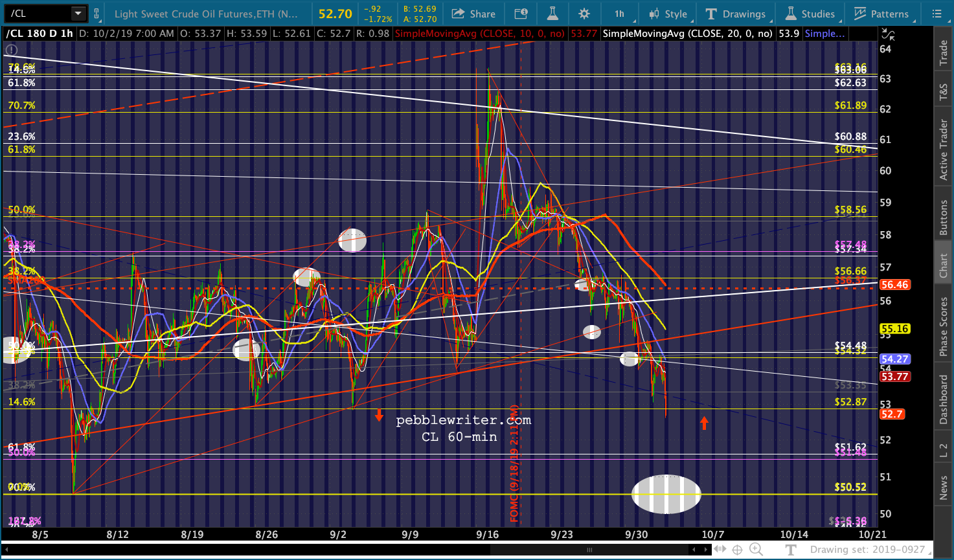Screen dimensions: 954x560
Task: Click the 9/16 date on the time axis
Action: (x=487, y=535)
